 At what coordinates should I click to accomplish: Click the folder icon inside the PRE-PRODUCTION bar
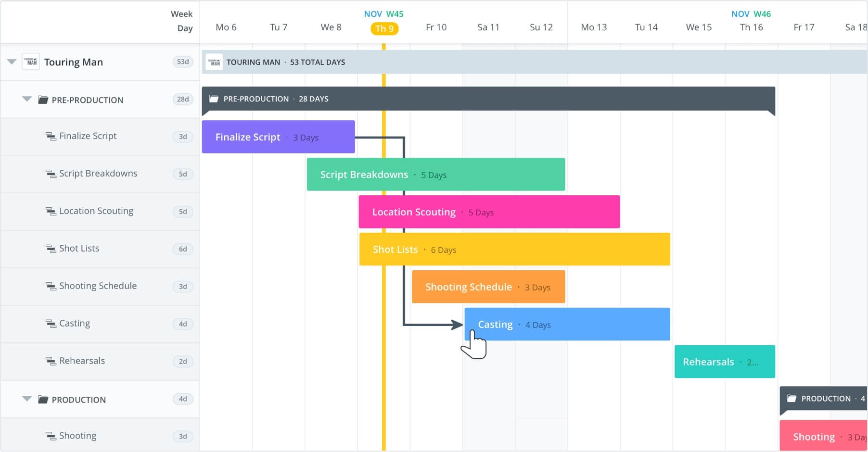pos(213,99)
